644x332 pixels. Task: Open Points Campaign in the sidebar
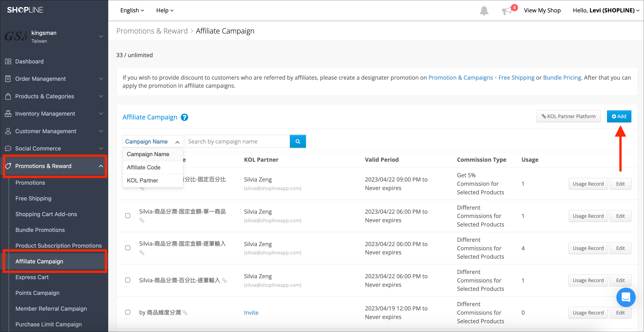(37, 293)
